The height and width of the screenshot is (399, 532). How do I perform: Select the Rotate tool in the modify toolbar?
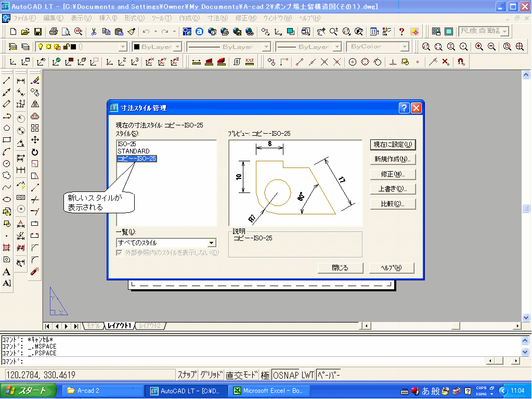click(35, 152)
